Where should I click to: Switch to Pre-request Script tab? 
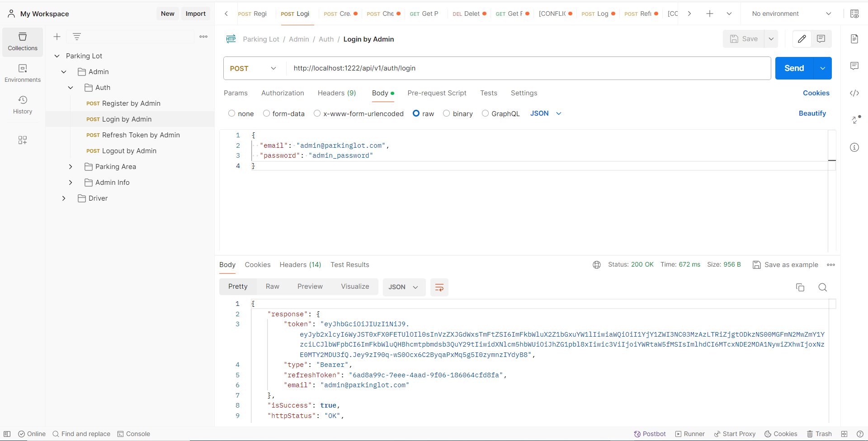point(437,93)
